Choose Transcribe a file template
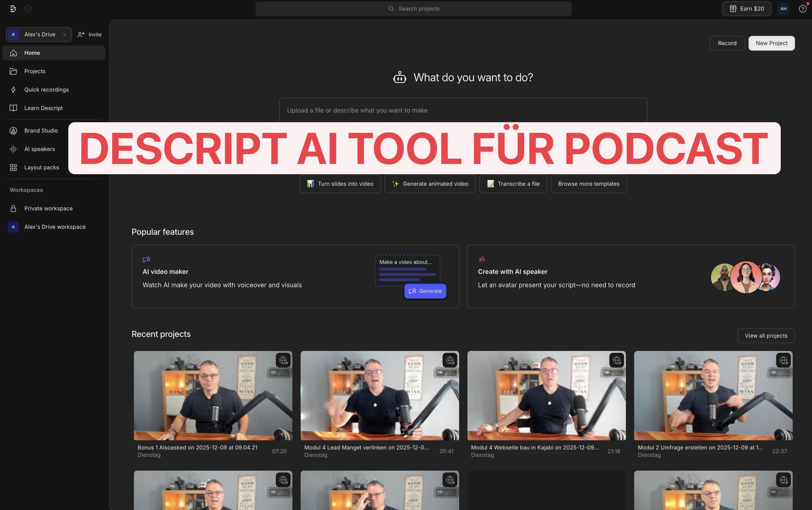812x510 pixels. pyautogui.click(x=513, y=184)
